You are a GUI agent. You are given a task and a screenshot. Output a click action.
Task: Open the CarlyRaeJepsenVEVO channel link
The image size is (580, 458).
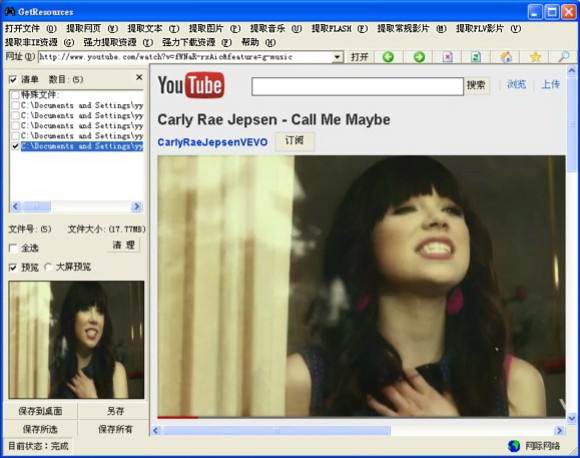tap(212, 142)
